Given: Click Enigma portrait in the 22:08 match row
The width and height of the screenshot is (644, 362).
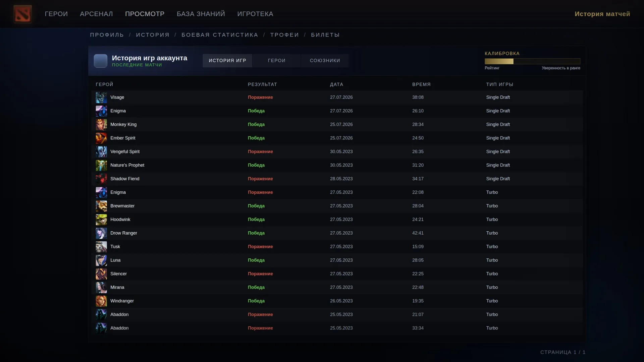Looking at the screenshot, I should click(x=101, y=192).
